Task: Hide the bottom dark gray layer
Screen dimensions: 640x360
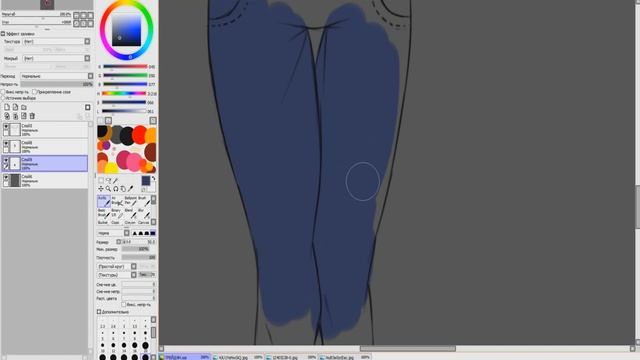Action: (x=6, y=178)
